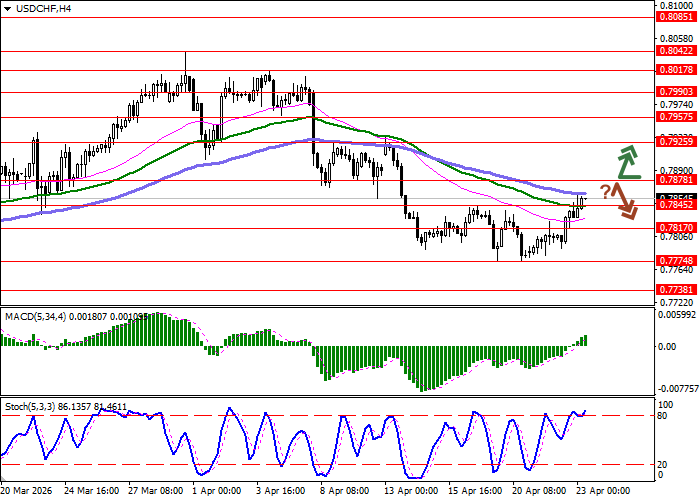Click the 0.00 MACD zero level value
This screenshot has height=500, width=700.
[667, 346]
